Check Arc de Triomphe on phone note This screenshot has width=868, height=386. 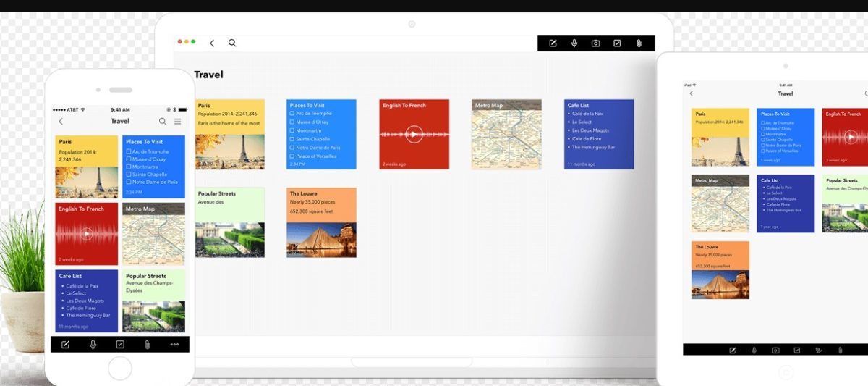(129, 151)
